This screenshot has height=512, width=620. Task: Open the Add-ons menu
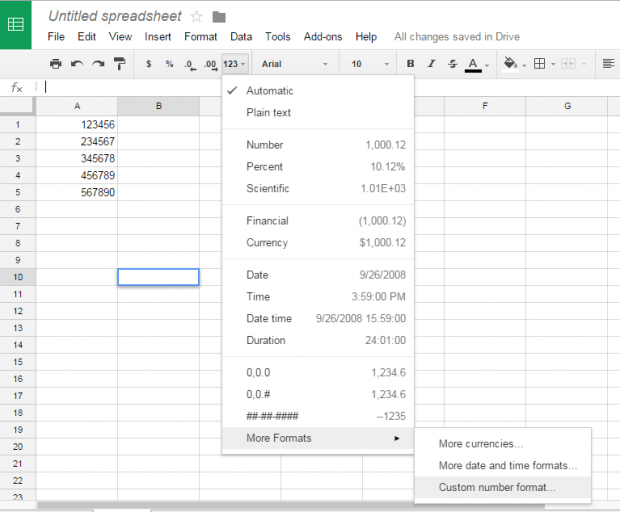pyautogui.click(x=323, y=37)
